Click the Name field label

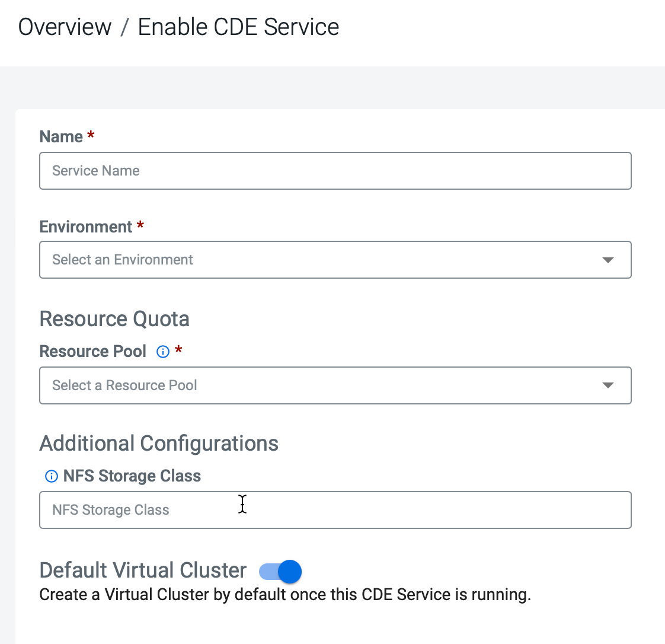[61, 136]
